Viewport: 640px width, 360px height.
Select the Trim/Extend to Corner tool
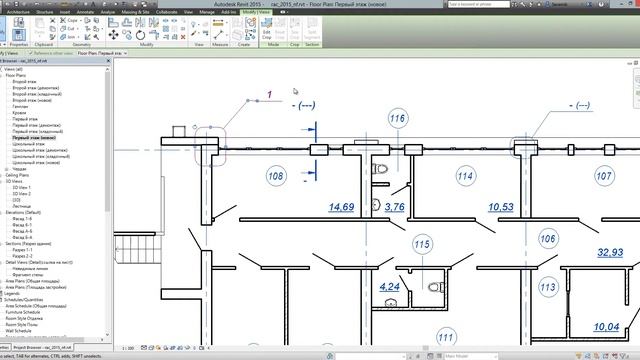pos(154,35)
